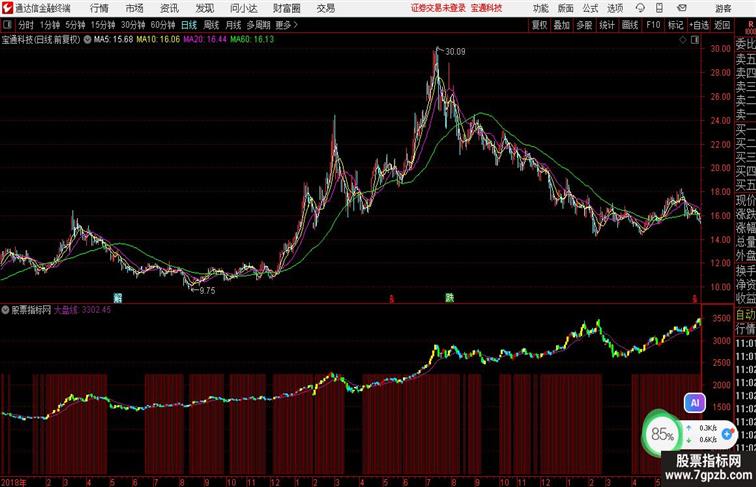756x487 pixels.
Task: Click the 宝通科技(日线 前复权) chart title
Action: pos(41,40)
